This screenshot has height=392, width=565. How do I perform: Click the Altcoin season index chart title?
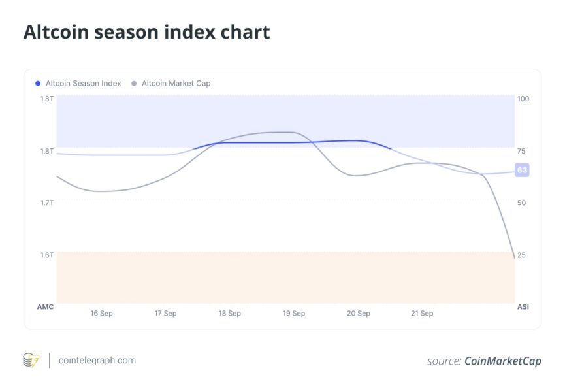click(x=146, y=32)
